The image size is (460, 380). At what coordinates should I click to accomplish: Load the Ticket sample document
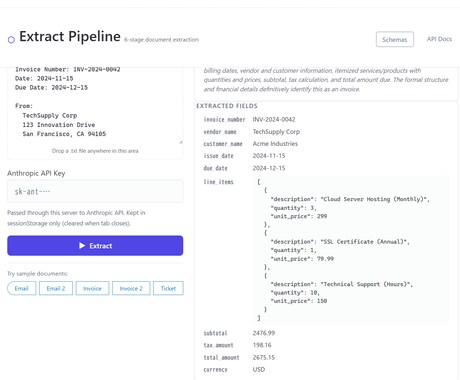coord(168,288)
